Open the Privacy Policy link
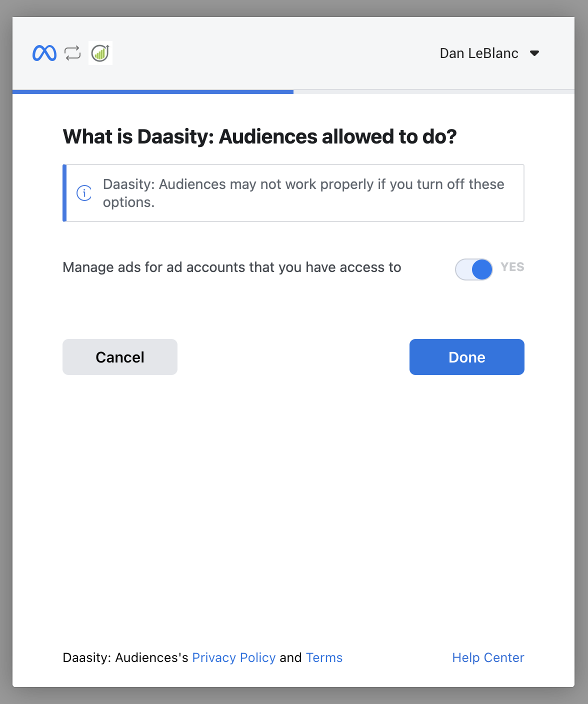This screenshot has width=588, height=704. coord(233,657)
